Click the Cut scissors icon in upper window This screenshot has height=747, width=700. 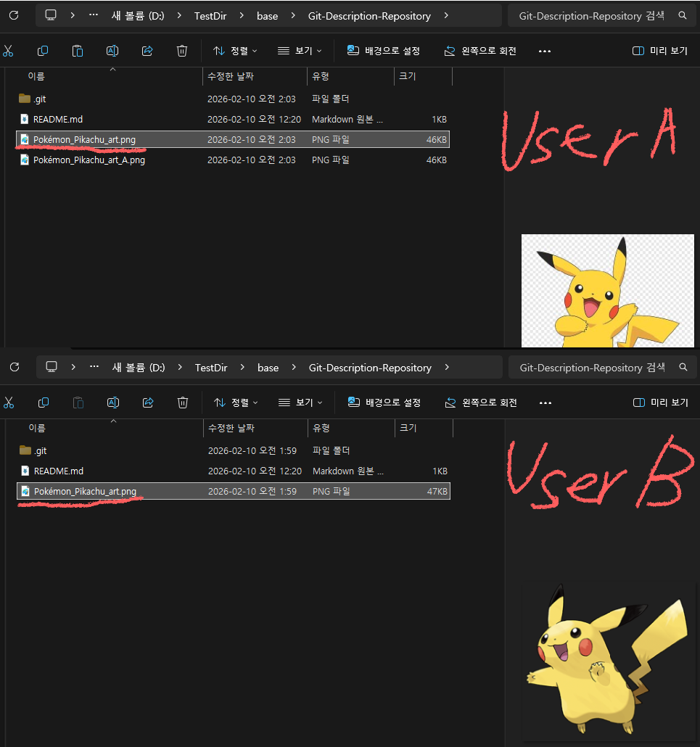pyautogui.click(x=8, y=51)
